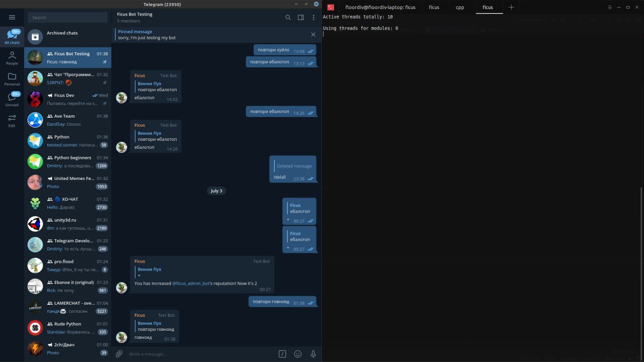Click ХО-ЧАТ chat avatar
This screenshot has height=362, width=644.
click(35, 203)
